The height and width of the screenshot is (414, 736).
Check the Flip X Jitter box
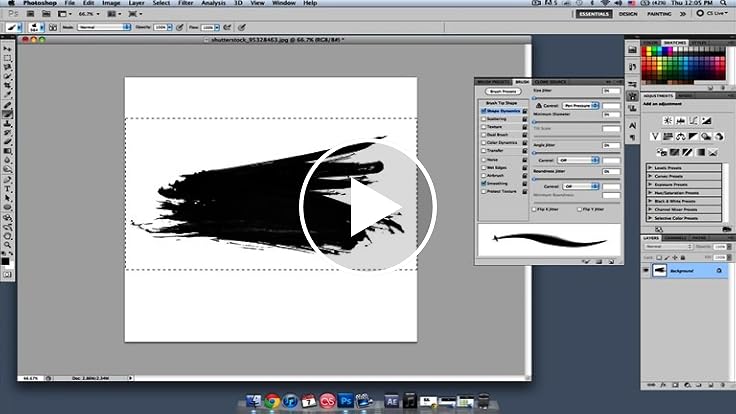click(534, 209)
